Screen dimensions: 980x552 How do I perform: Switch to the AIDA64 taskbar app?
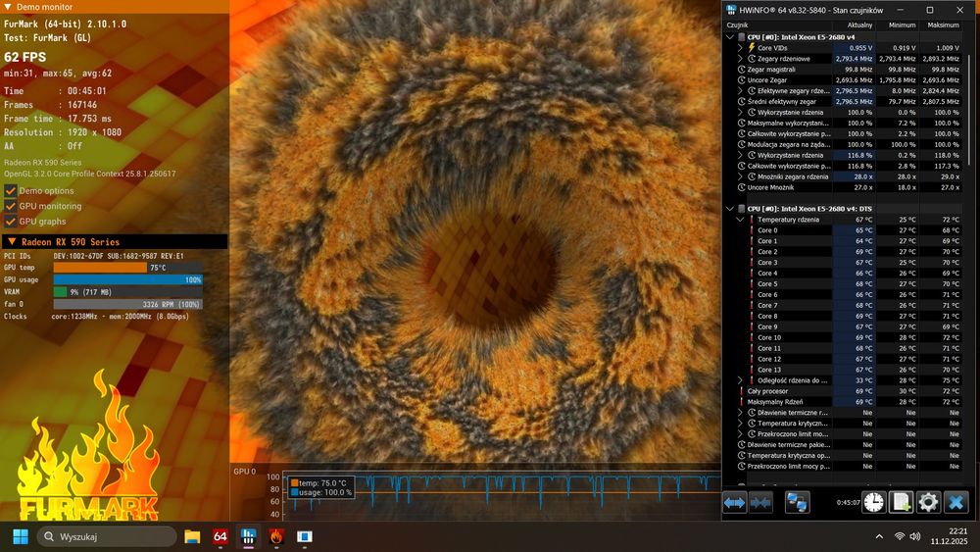(220, 536)
